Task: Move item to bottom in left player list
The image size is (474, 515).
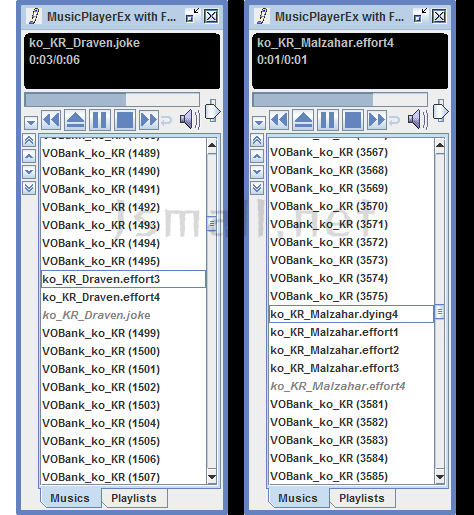Action: coord(29,188)
